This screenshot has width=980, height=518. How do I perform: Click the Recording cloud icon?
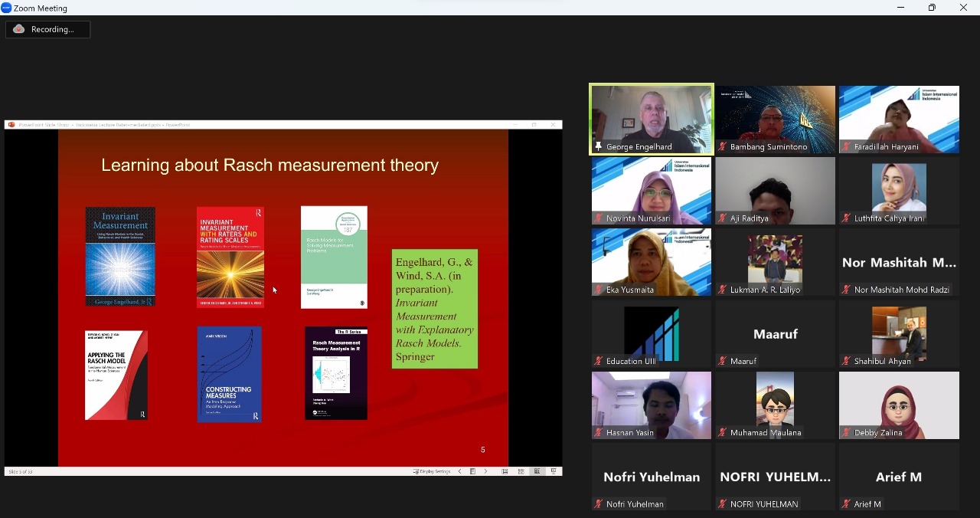click(x=19, y=29)
